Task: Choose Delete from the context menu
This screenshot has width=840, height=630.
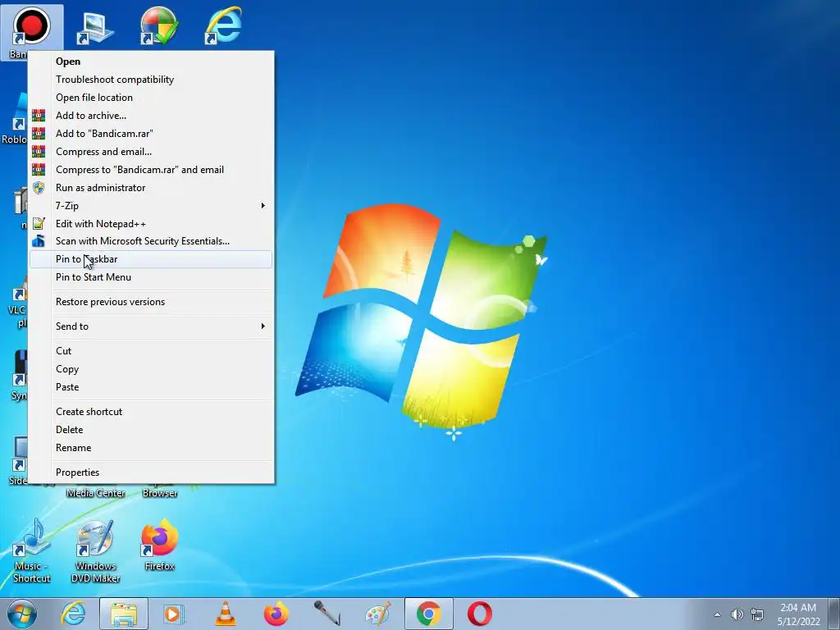Action: coord(151,430)
